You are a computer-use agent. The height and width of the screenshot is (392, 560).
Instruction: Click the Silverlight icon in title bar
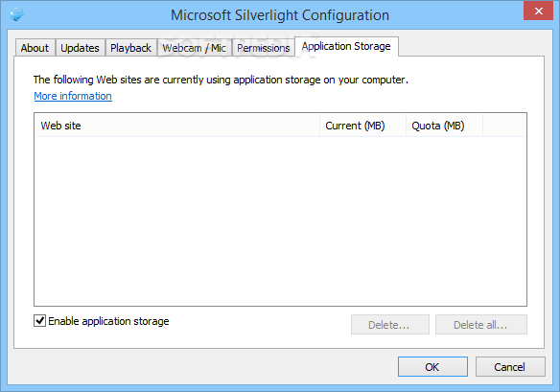(x=16, y=14)
